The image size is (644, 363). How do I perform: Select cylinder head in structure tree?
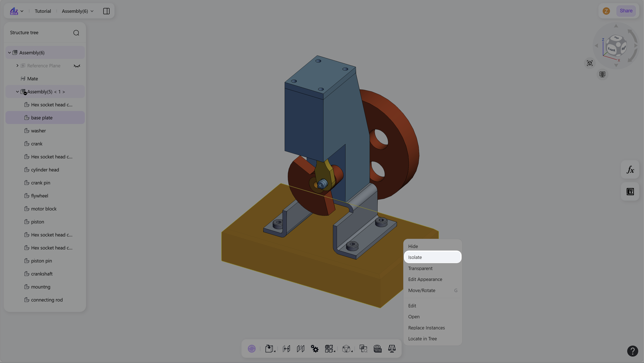[x=45, y=170]
